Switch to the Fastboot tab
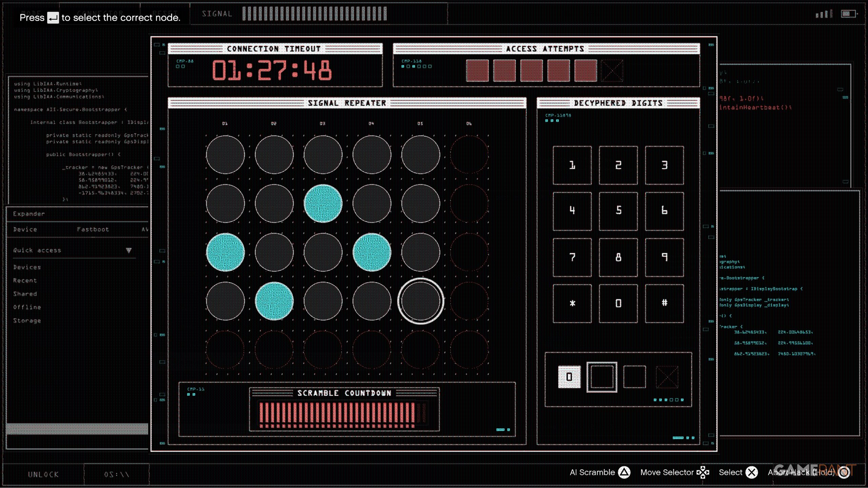Image resolution: width=868 pixels, height=488 pixels. pos(93,229)
